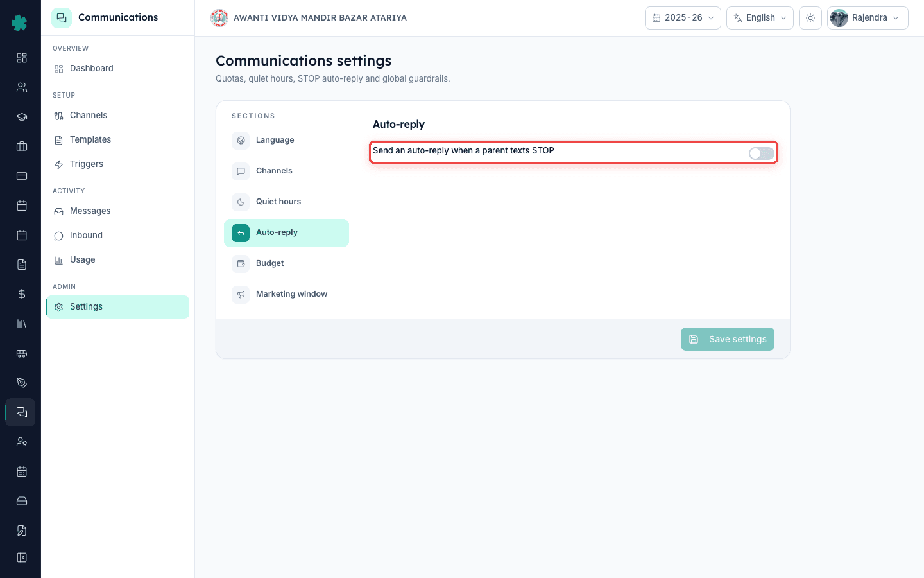Viewport: 924px width, 578px height.
Task: Collapse the sidebar with the panel icon
Action: (x=22, y=557)
